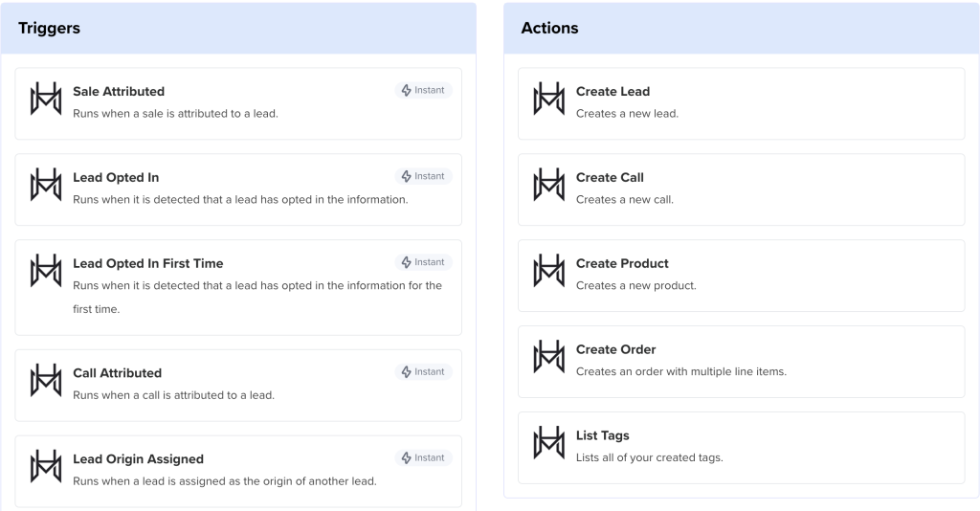Click the Instant badge on Lead Opted In
This screenshot has width=980, height=511.
click(x=423, y=176)
